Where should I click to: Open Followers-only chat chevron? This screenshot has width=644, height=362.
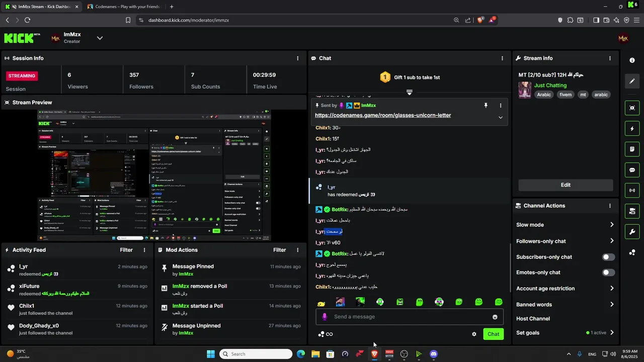click(x=612, y=241)
